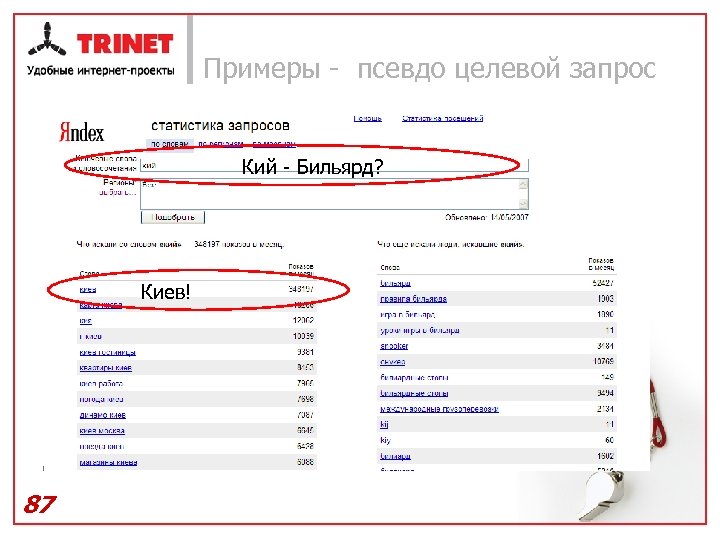
Task: Select the 'игра в бильярд' row
Action: (x=497, y=315)
